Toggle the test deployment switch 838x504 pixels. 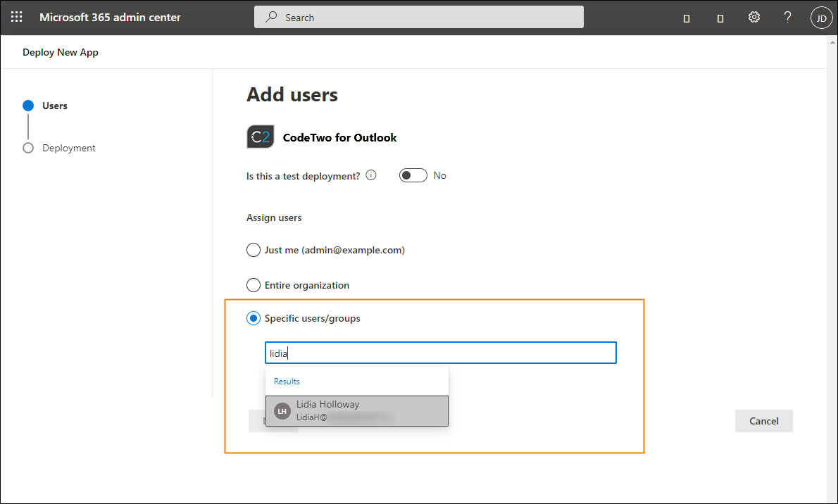(x=413, y=175)
